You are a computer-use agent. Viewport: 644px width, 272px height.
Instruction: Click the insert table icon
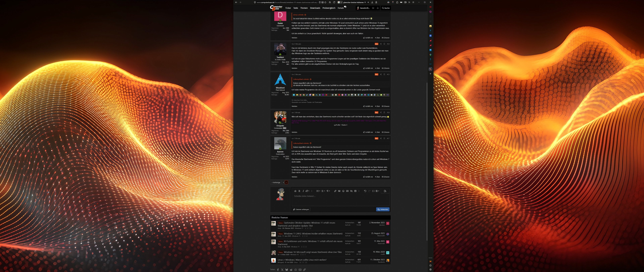pos(355,191)
